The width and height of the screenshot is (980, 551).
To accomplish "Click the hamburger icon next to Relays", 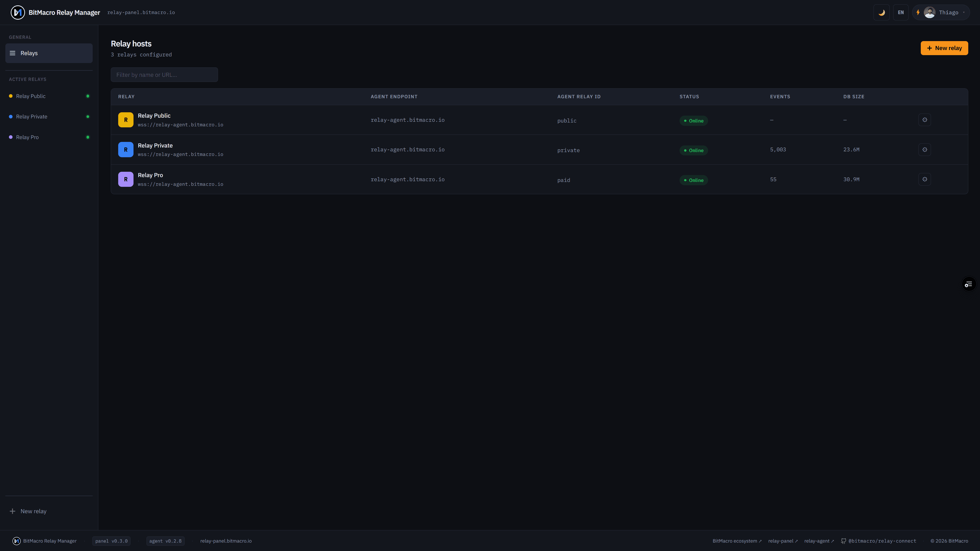I will pyautogui.click(x=13, y=53).
